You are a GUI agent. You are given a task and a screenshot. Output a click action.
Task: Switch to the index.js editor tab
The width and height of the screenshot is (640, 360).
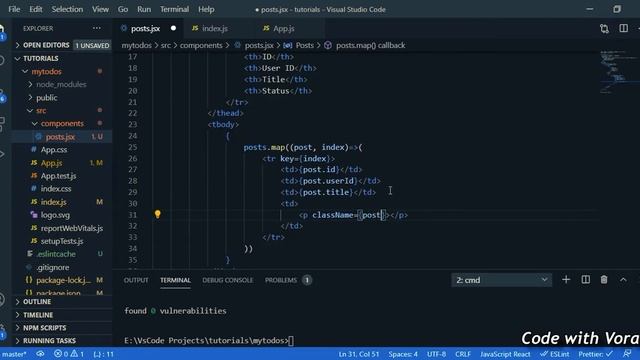pyautogui.click(x=215, y=29)
